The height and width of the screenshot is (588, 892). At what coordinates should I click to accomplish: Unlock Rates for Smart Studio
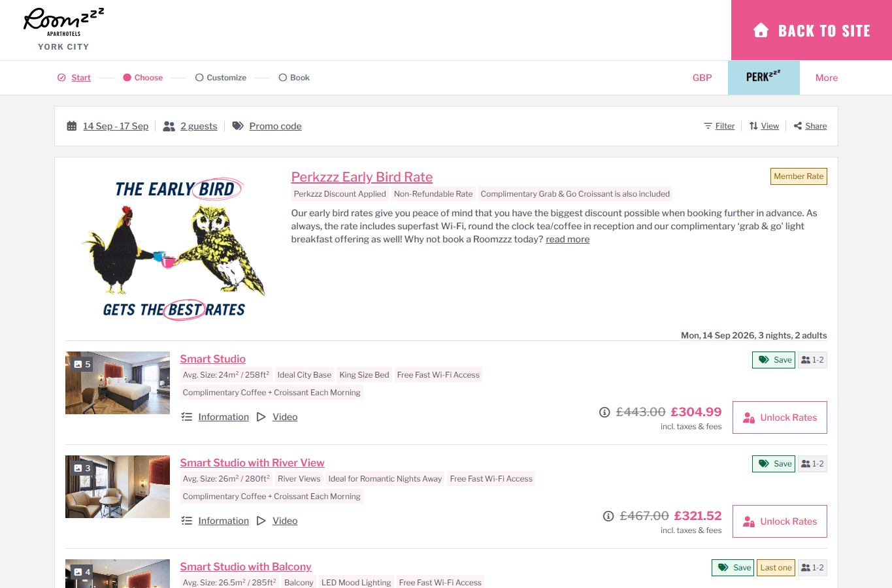tap(780, 417)
